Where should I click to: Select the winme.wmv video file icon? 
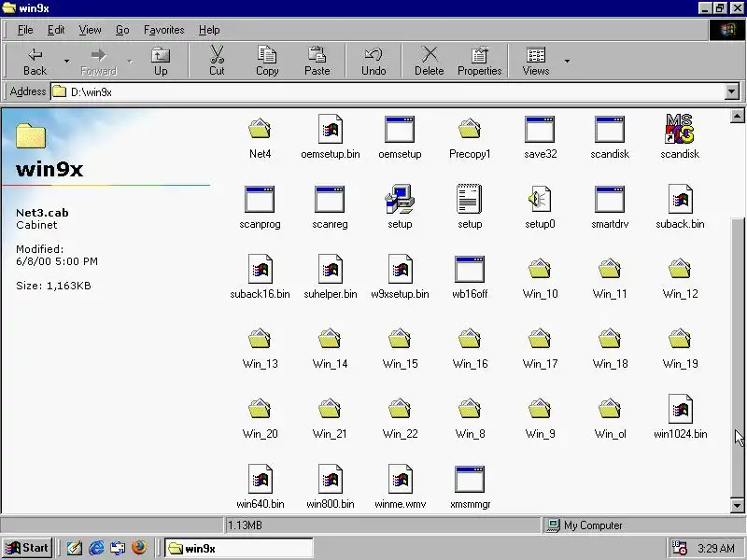400,479
